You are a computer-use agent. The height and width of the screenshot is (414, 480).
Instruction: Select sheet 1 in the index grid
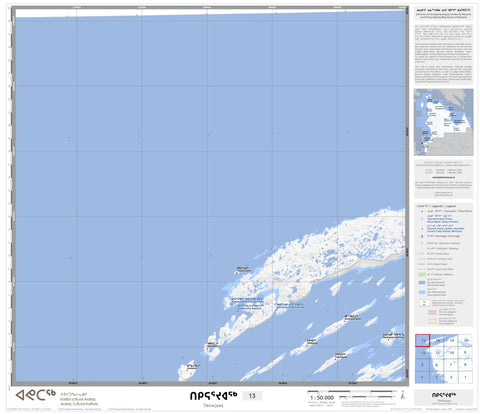coord(466,377)
